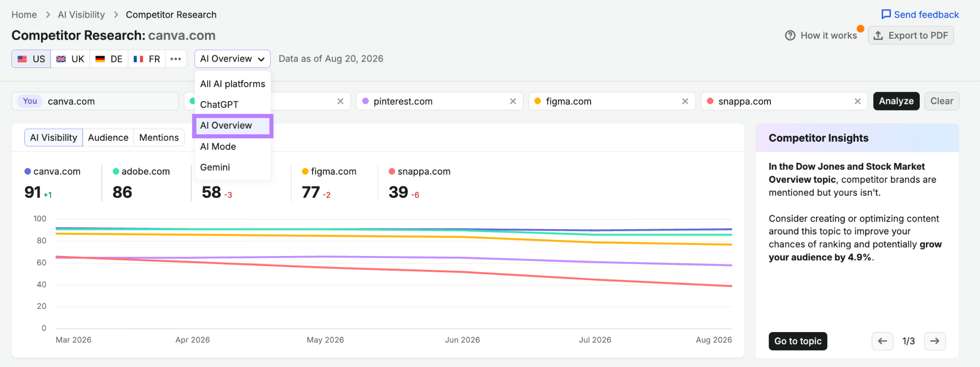The width and height of the screenshot is (980, 367).
Task: Click the snappa.com competitor input field
Action: point(784,101)
